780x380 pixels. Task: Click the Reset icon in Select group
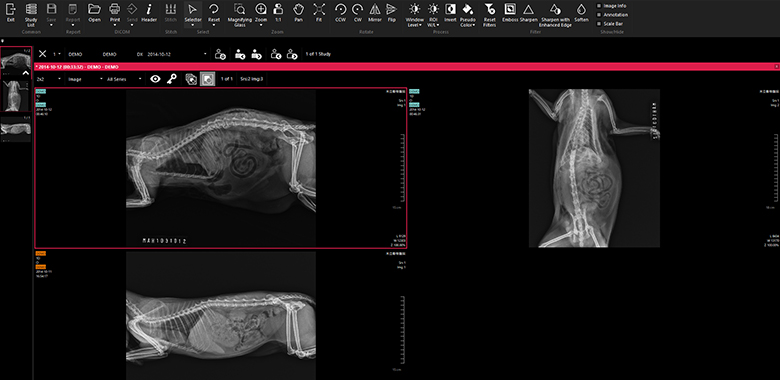click(x=214, y=9)
